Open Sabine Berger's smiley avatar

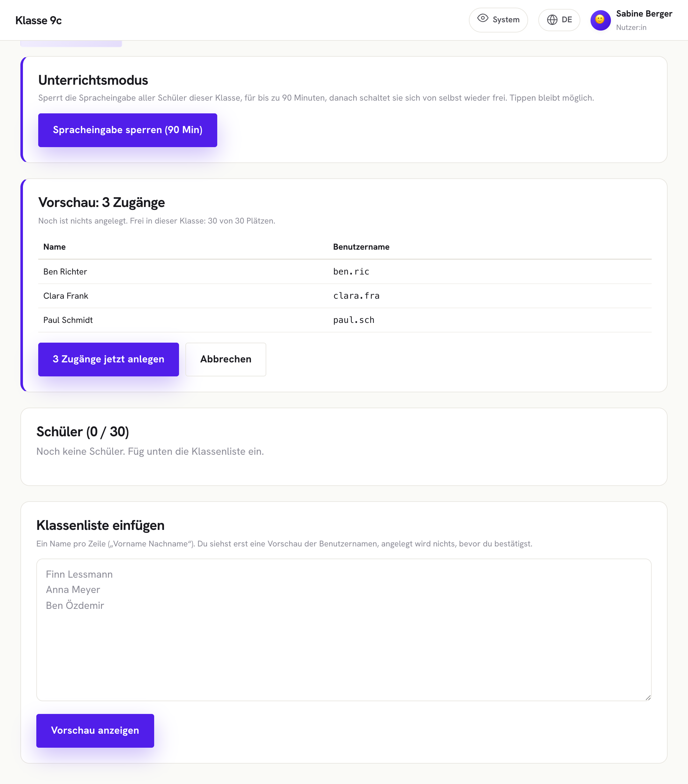(x=600, y=20)
